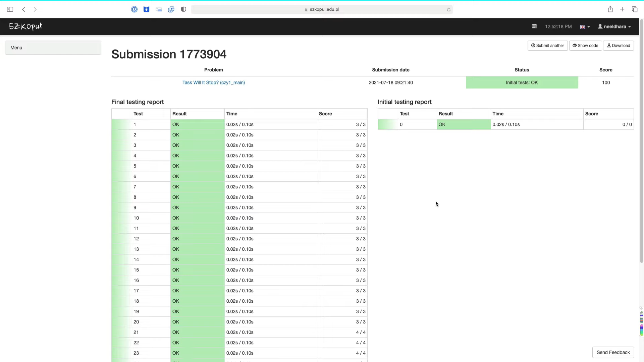Click the 1Password extension icon

pos(134,9)
